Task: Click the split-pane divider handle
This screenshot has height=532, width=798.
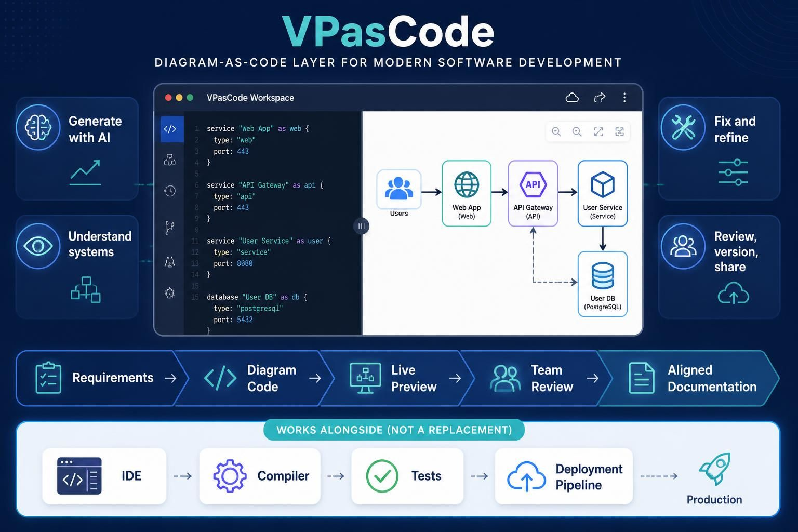Action: 362,226
